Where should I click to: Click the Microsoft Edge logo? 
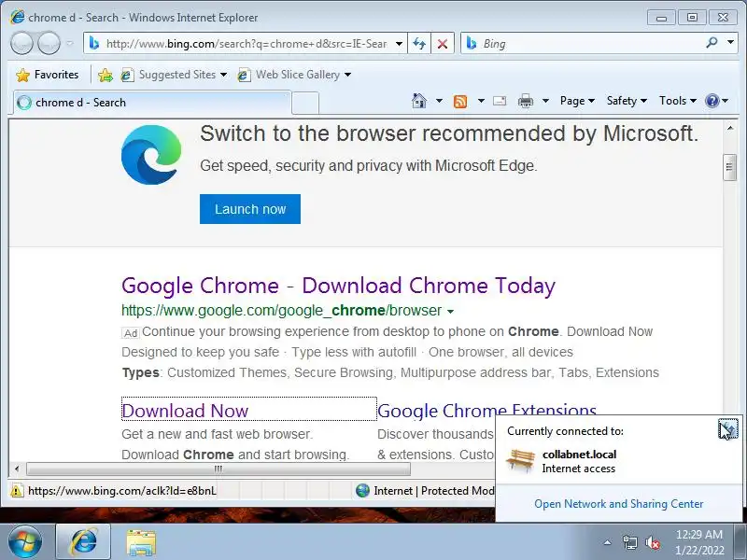[151, 155]
